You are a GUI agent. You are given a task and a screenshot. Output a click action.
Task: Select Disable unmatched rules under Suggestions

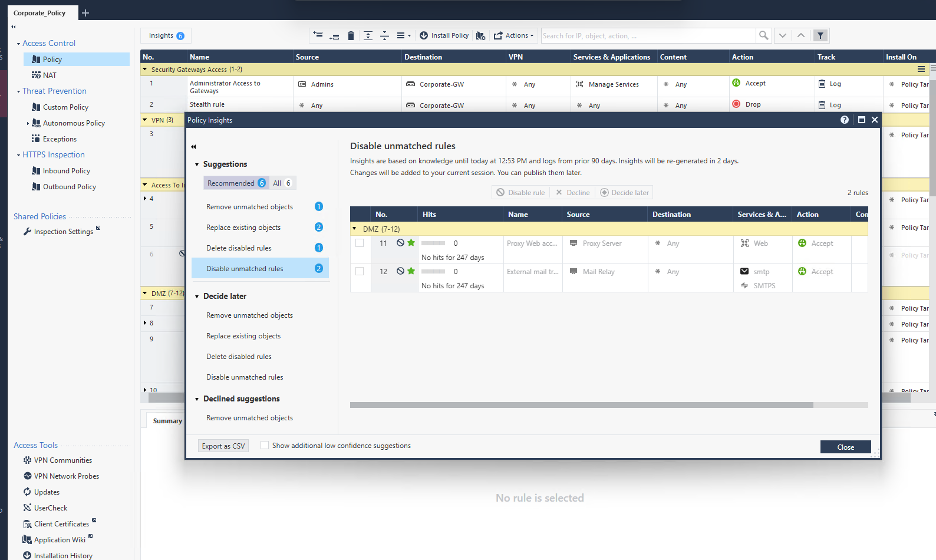pyautogui.click(x=260, y=268)
